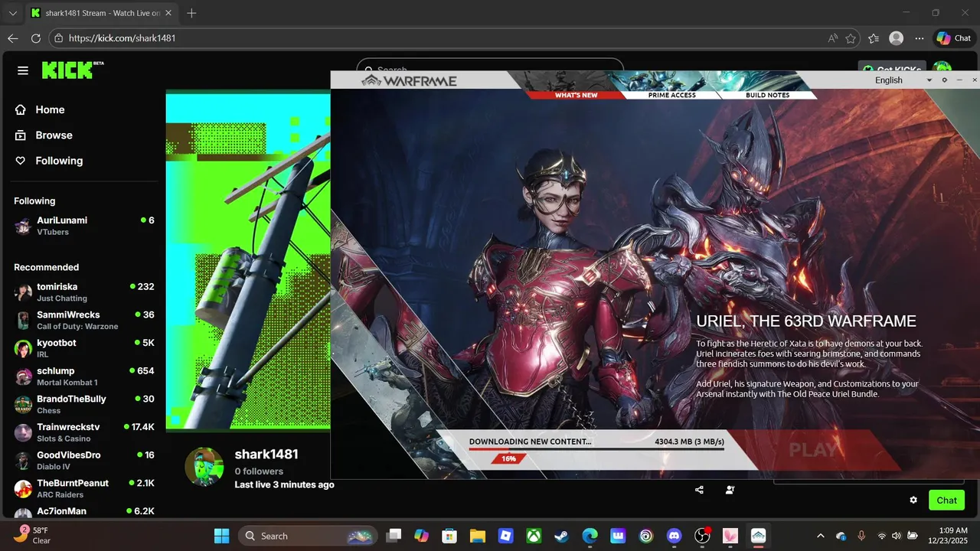Open a new browser tab
This screenshot has height=551, width=980.
[191, 13]
